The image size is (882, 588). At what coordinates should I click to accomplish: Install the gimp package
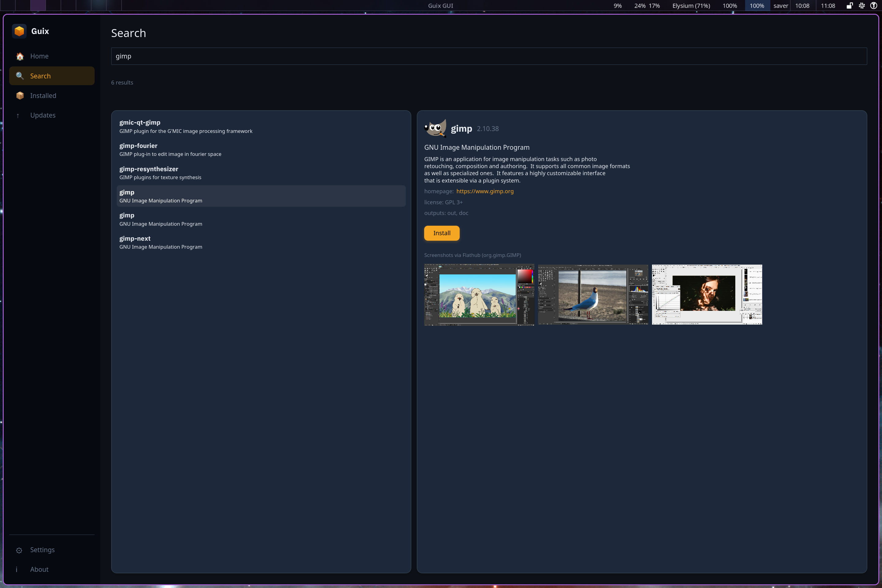[x=442, y=233]
